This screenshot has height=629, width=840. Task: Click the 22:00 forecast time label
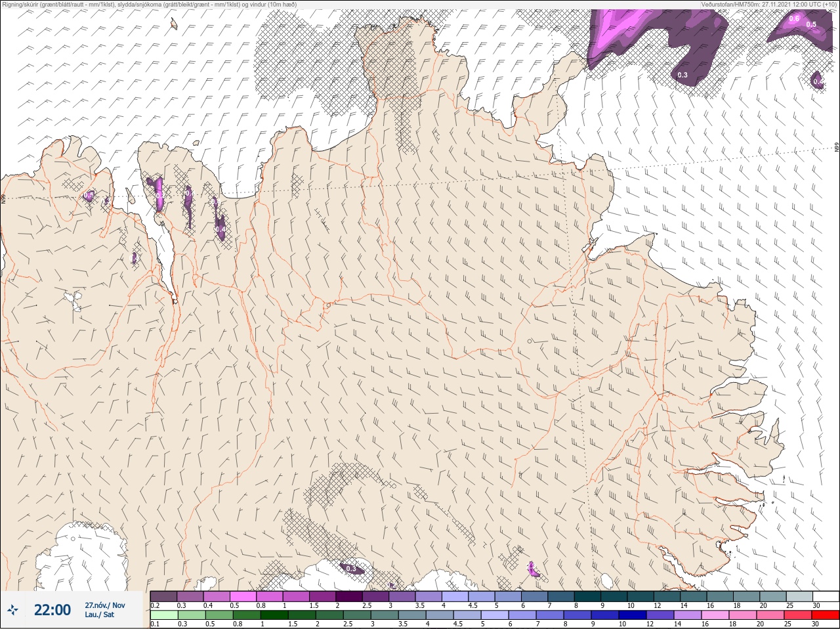pyautogui.click(x=52, y=610)
